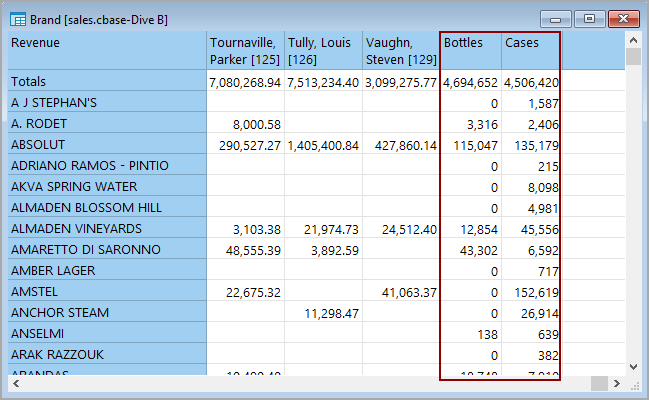Minimize the Brand window
This screenshot has width=649, height=400.
coord(555,18)
